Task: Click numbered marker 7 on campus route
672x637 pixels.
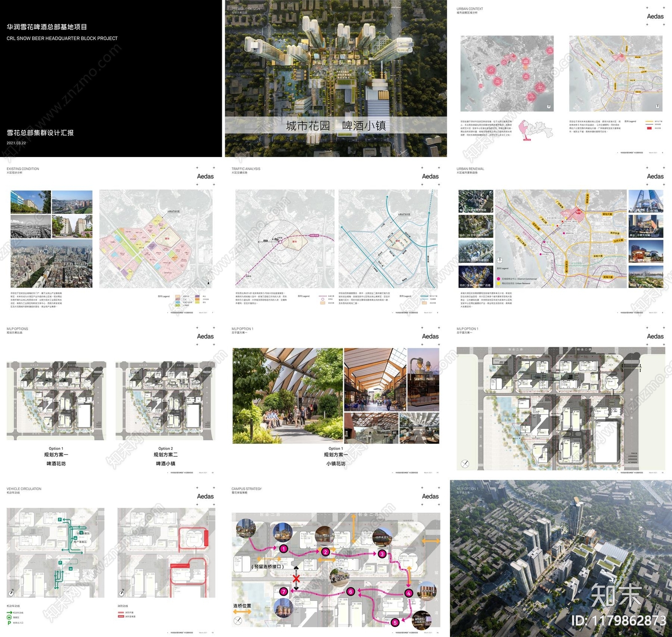Action: tap(283, 592)
